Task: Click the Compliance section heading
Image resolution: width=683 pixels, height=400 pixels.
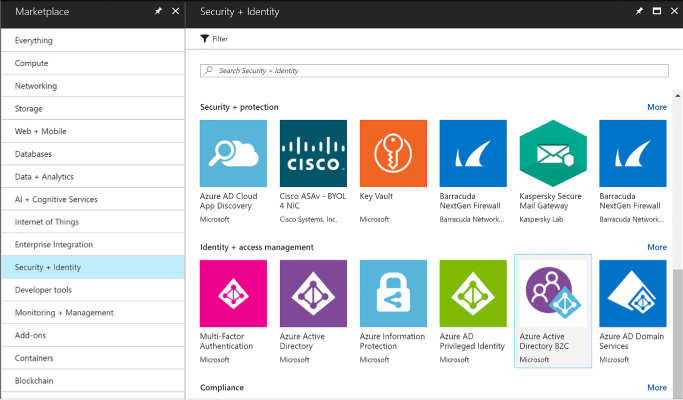Action: pos(222,387)
